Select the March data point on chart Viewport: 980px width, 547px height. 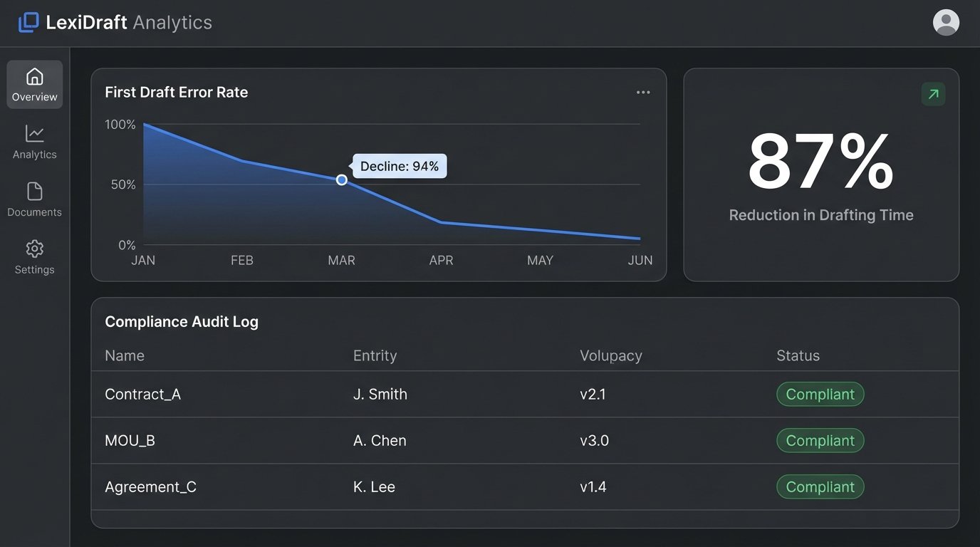pyautogui.click(x=342, y=180)
